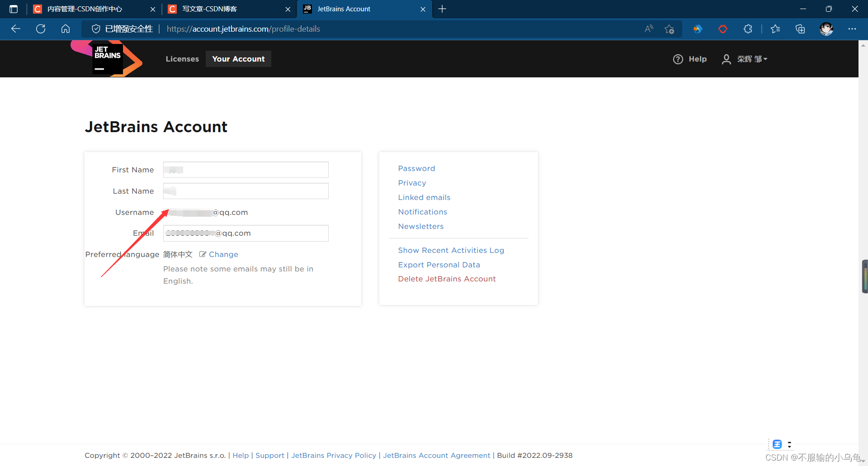Open the browser home page

[66, 29]
